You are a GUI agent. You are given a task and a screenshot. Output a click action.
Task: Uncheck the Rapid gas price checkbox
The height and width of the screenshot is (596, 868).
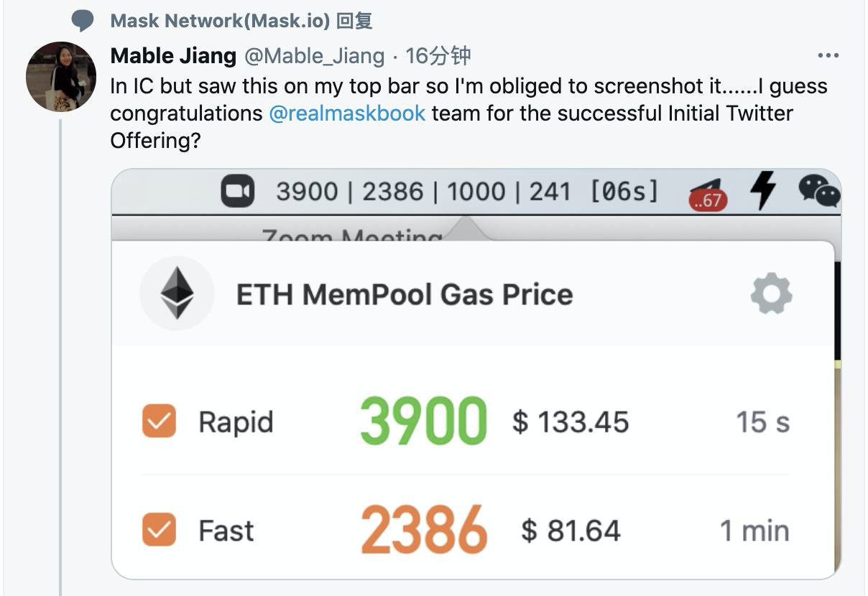tap(159, 421)
